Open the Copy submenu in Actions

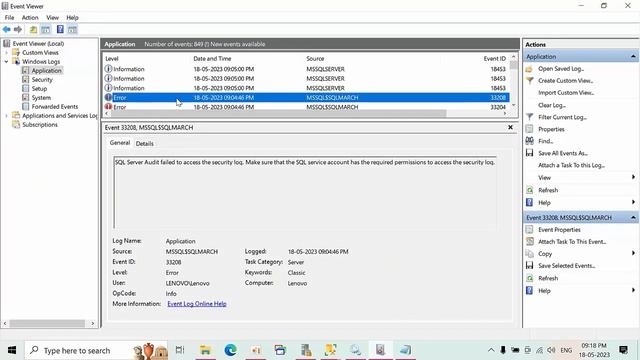point(633,253)
